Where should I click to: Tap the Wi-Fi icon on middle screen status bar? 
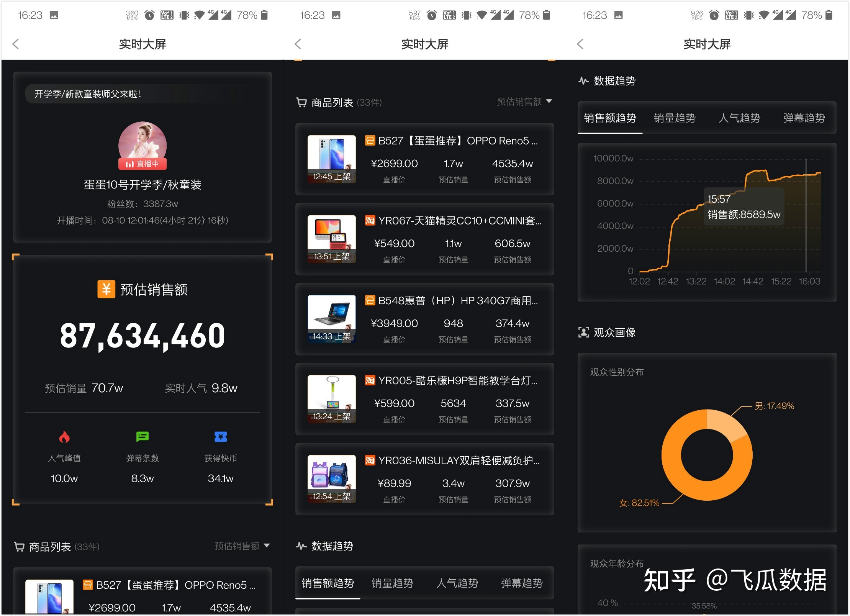point(482,15)
